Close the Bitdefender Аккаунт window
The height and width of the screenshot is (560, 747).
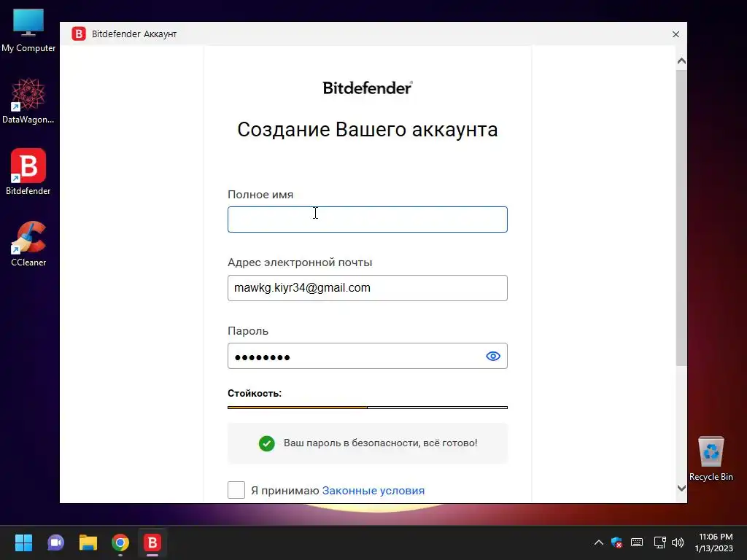676,34
